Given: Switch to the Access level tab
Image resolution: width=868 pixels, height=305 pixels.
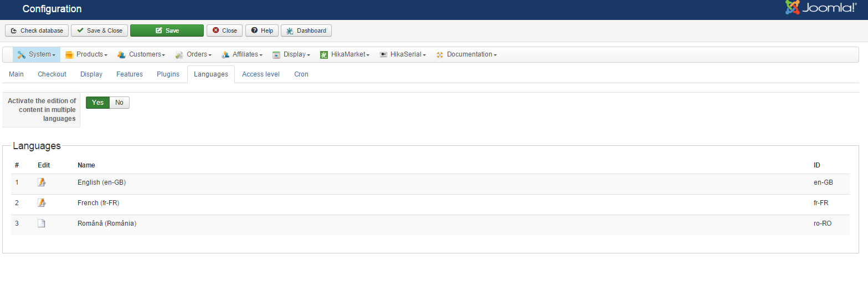Looking at the screenshot, I should click(261, 74).
